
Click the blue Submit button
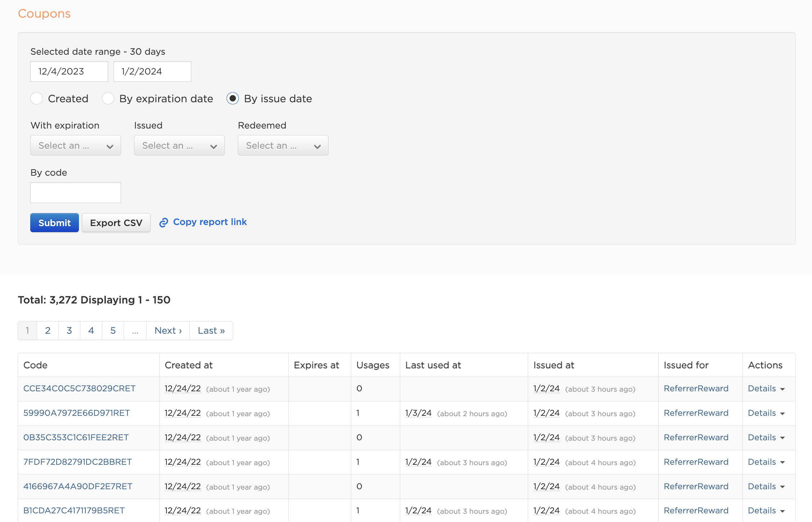(x=54, y=223)
